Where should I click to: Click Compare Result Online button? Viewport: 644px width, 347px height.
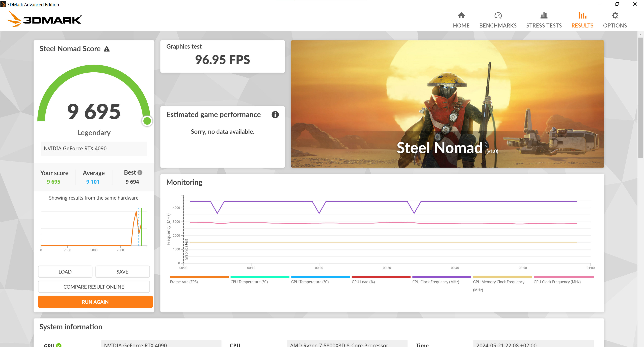pyautogui.click(x=94, y=287)
